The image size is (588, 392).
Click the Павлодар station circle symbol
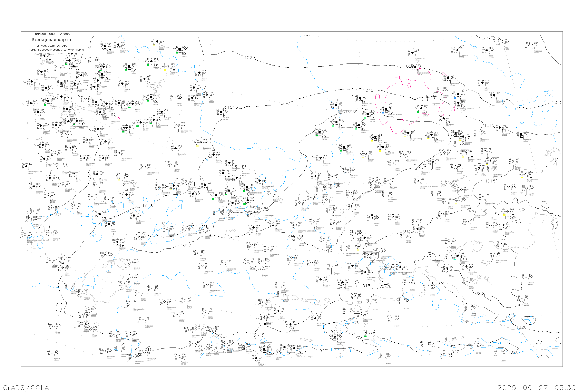click(314, 221)
